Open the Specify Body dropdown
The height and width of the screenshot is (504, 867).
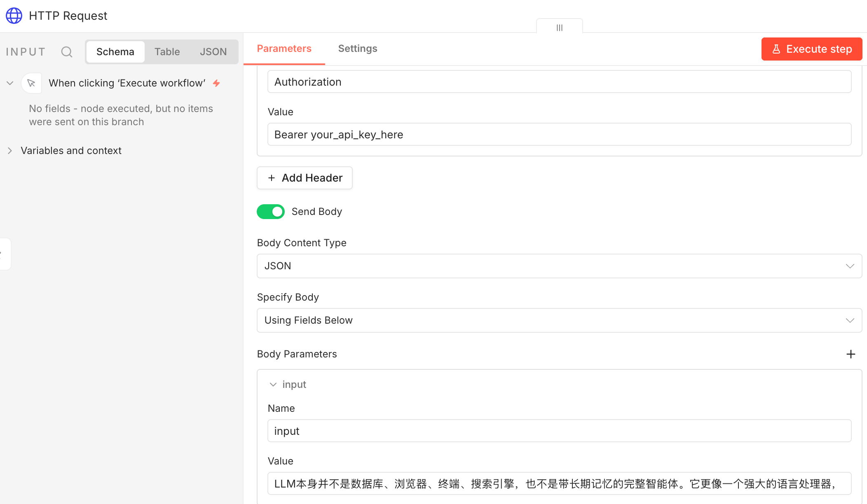pos(559,320)
